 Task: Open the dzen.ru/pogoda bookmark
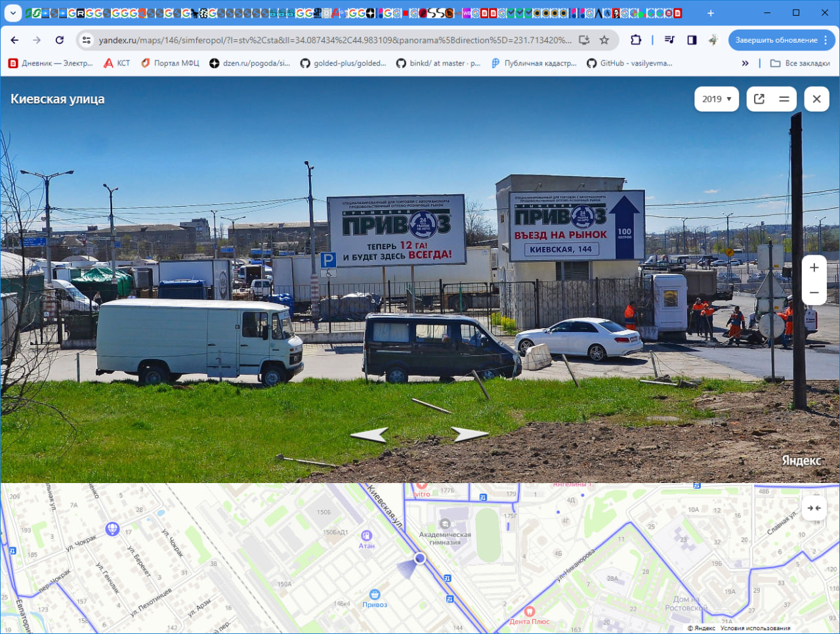(x=250, y=63)
